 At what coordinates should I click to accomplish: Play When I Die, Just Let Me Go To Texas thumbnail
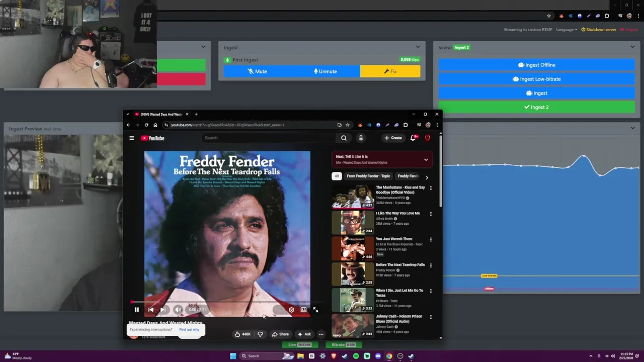[353, 300]
